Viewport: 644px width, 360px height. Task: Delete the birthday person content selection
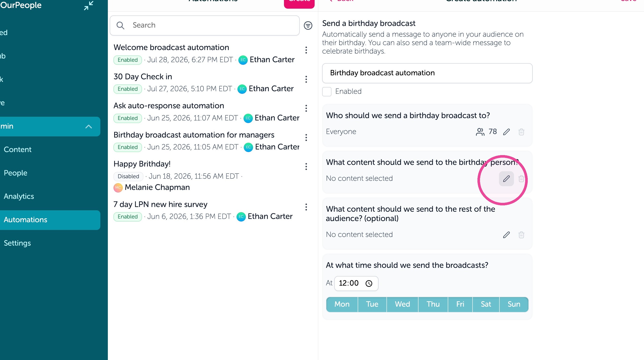point(521,178)
